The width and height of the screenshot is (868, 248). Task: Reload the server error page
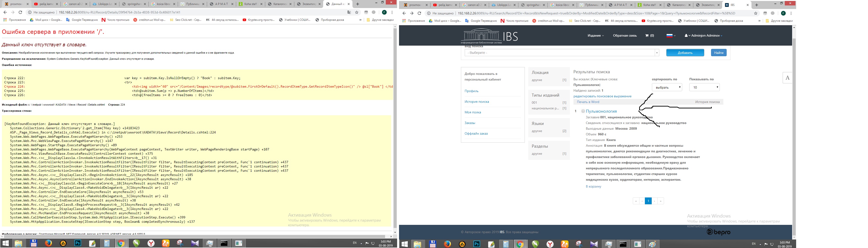20,13
